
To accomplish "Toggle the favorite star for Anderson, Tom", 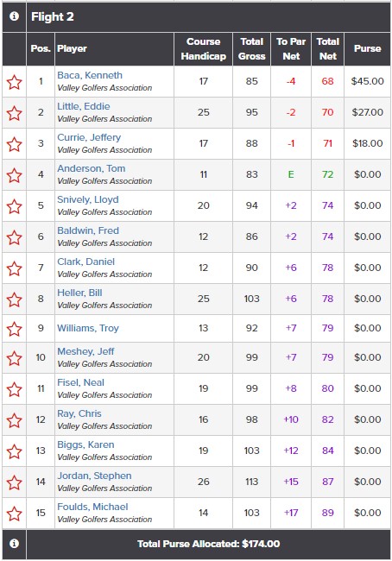I will (x=15, y=175).
